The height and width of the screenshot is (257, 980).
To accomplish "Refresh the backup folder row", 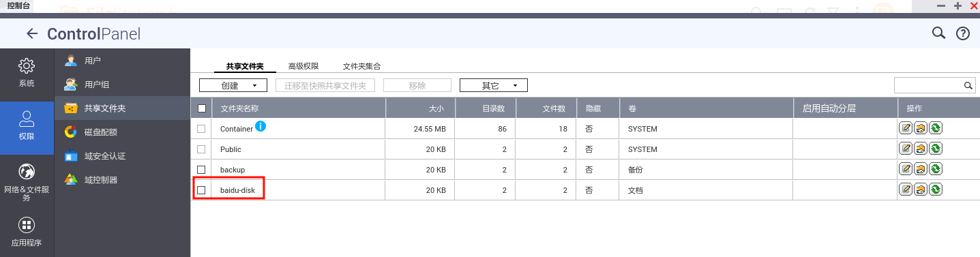I will tap(936, 169).
